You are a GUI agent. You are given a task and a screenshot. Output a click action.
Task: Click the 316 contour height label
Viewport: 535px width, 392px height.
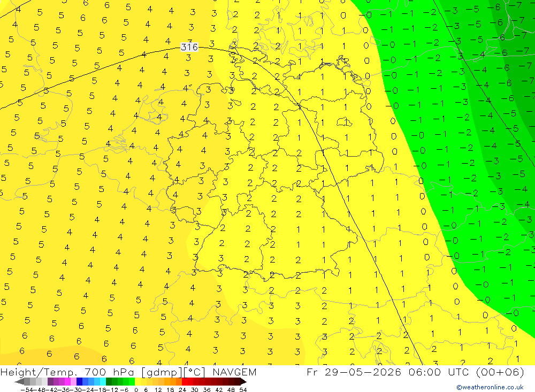tap(189, 47)
